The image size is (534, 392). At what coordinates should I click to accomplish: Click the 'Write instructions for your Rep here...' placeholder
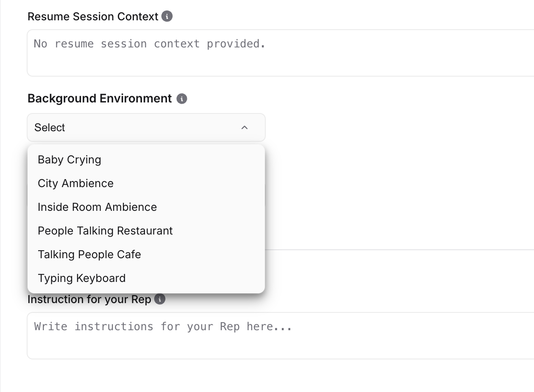point(163,326)
